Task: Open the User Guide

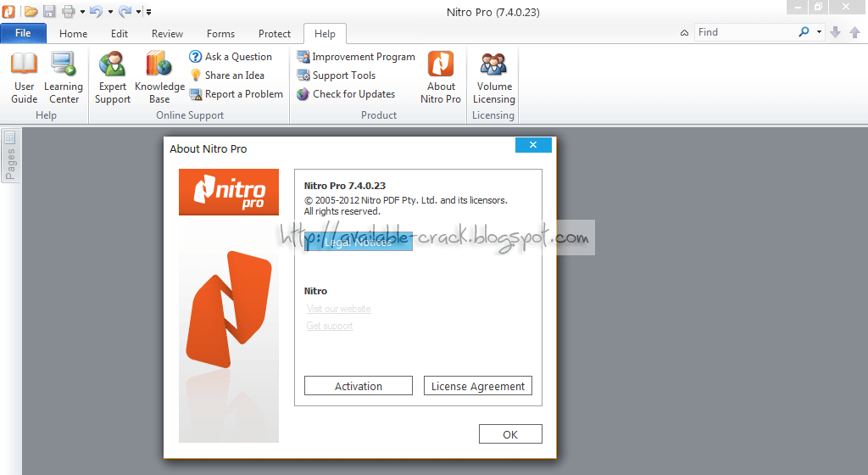Action: tap(25, 77)
